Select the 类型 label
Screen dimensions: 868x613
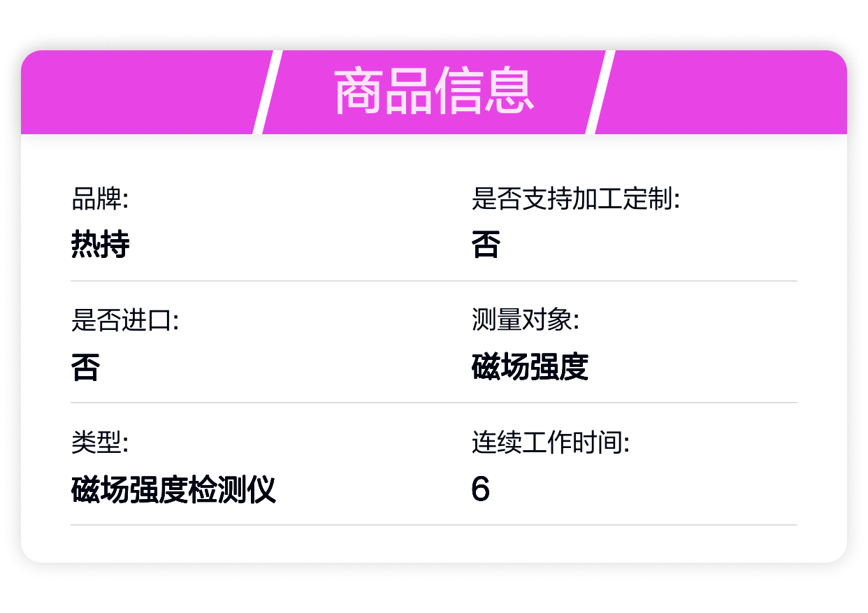coord(100,444)
